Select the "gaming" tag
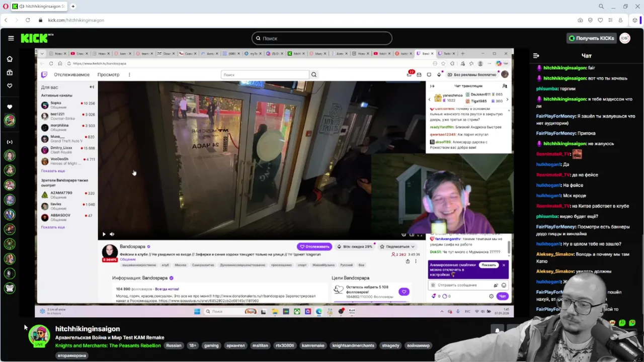This screenshot has height=362, width=644. (x=211, y=345)
